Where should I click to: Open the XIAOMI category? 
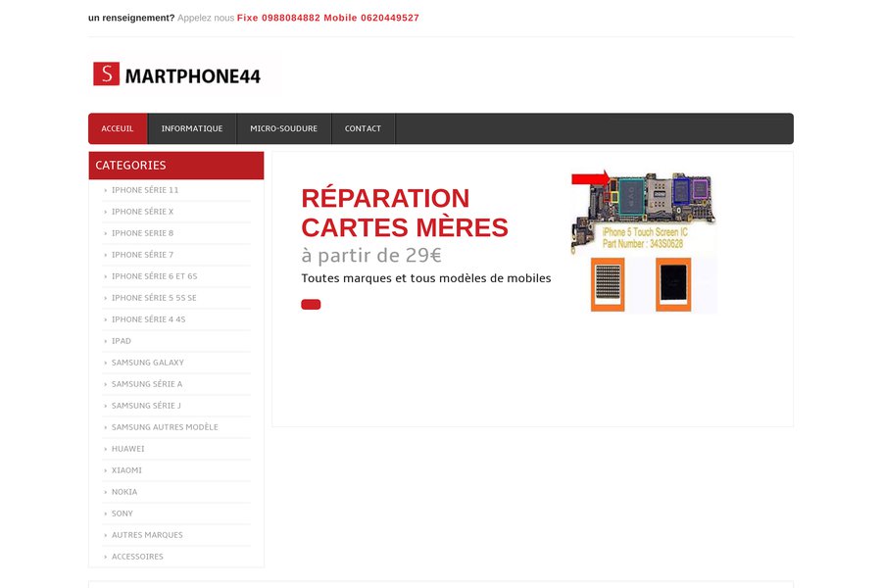[126, 470]
